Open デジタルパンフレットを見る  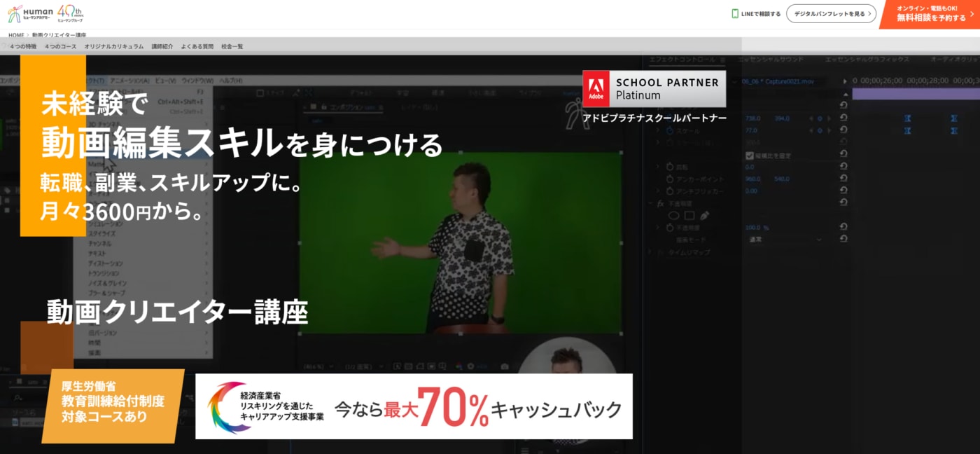tap(829, 13)
